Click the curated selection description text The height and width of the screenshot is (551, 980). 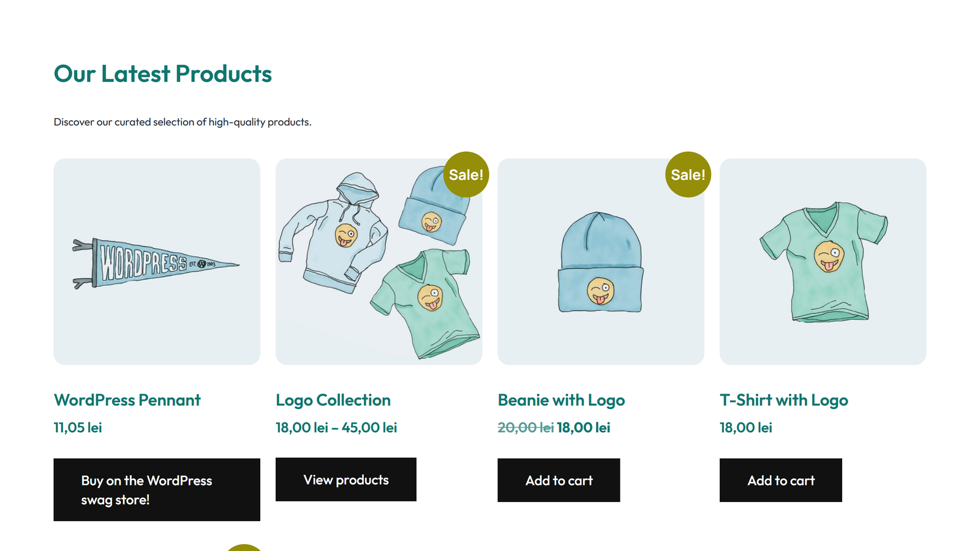click(182, 122)
